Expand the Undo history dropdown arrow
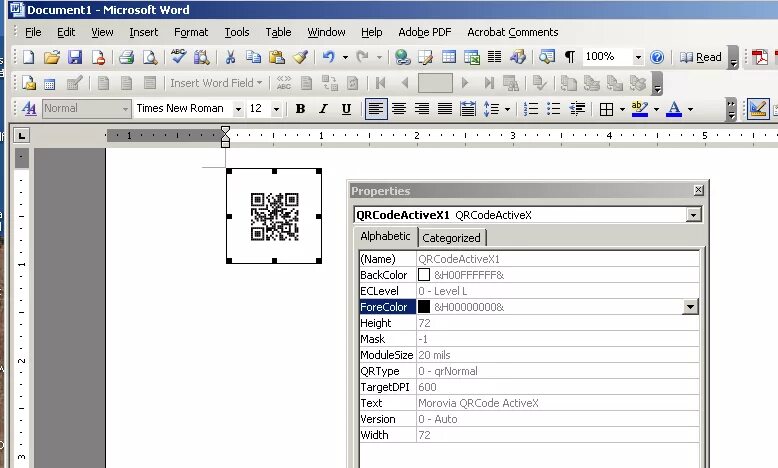 coord(345,58)
